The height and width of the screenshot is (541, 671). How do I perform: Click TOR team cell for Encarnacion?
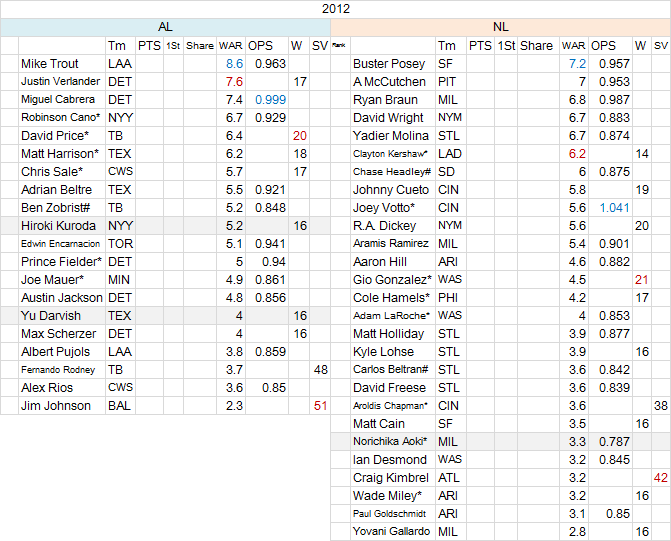tap(120, 244)
